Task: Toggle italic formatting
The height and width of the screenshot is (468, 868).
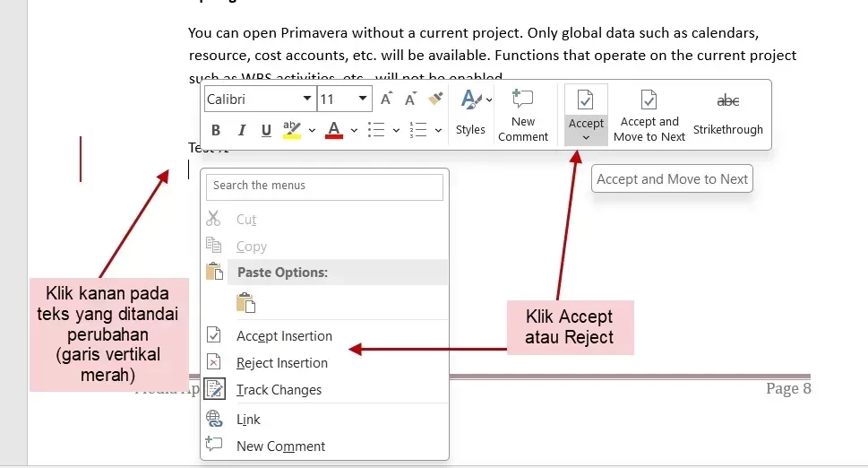Action: pos(241,131)
